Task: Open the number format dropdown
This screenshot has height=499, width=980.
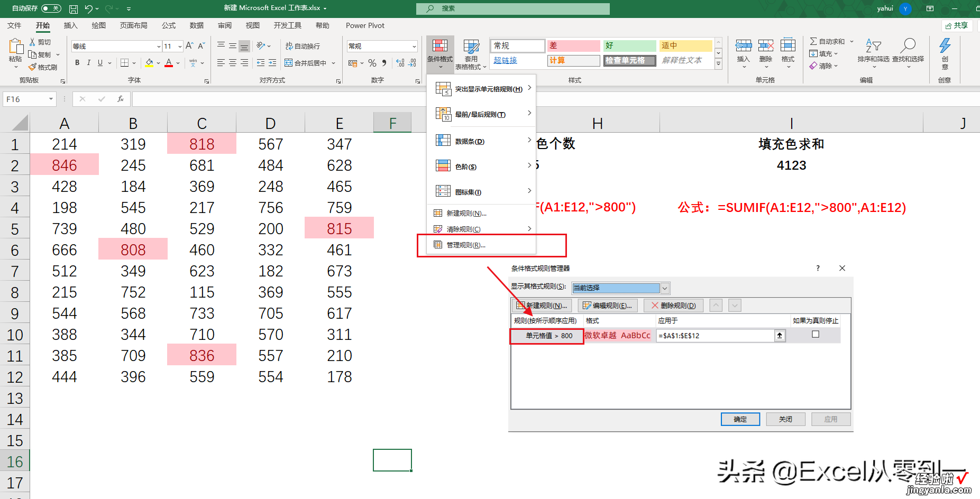Action: [414, 47]
